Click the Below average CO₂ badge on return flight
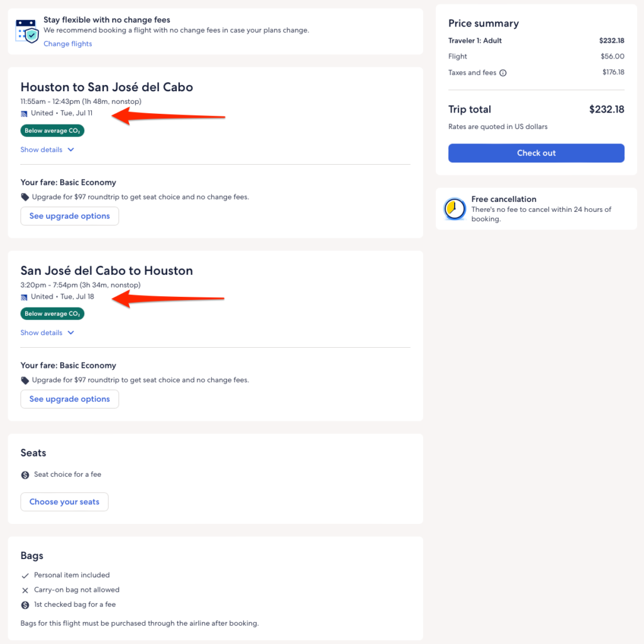644x644 pixels. point(52,313)
